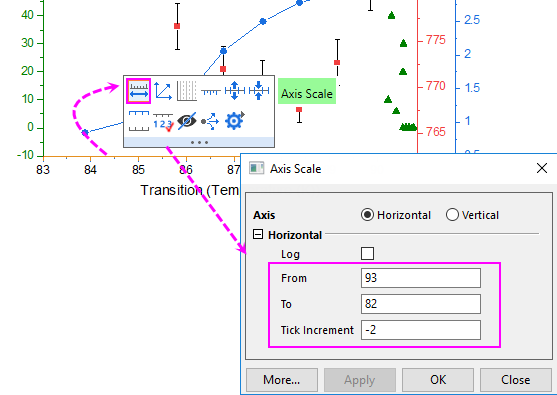Viewport: 557px width, 395px height.
Task: Expand mini toolbar using three dots bar
Action: (x=199, y=142)
